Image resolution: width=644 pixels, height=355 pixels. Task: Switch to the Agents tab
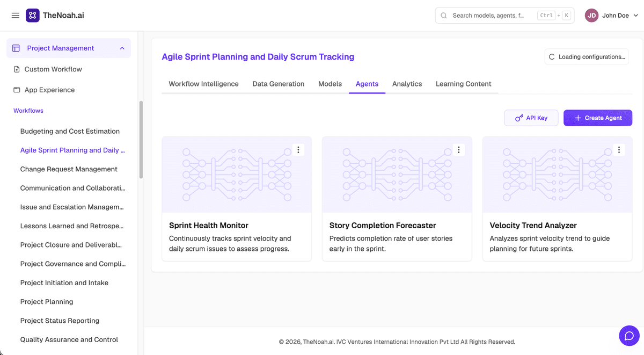point(367,84)
